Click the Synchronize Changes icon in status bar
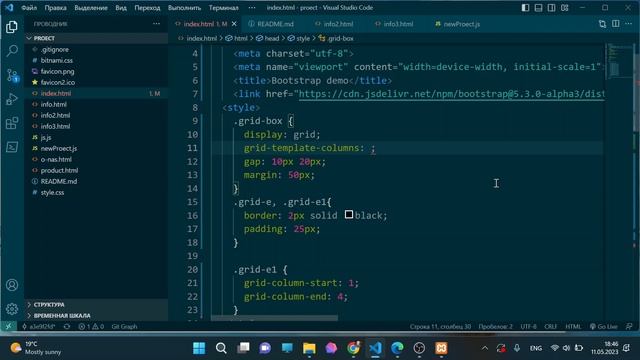This screenshot has height=360, width=640. click(67, 327)
